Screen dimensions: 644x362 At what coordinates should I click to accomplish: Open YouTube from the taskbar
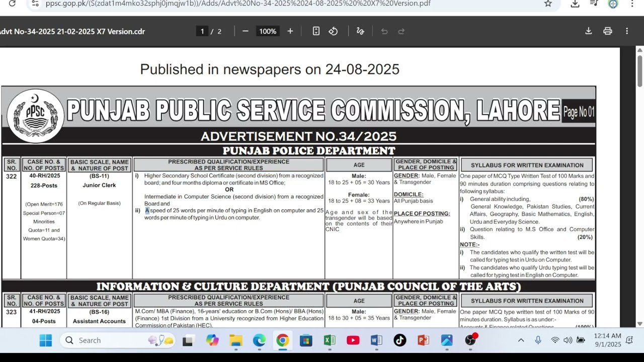click(353, 340)
